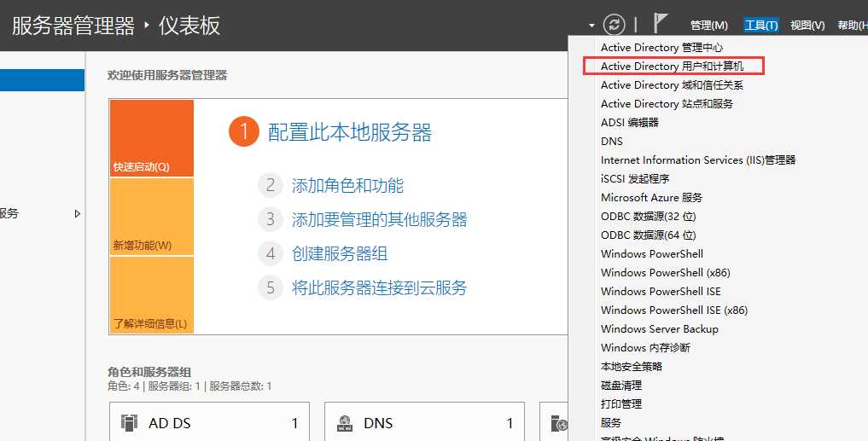Expand the sidebar services arrow
This screenshot has width=868, height=441.
pos(78,213)
